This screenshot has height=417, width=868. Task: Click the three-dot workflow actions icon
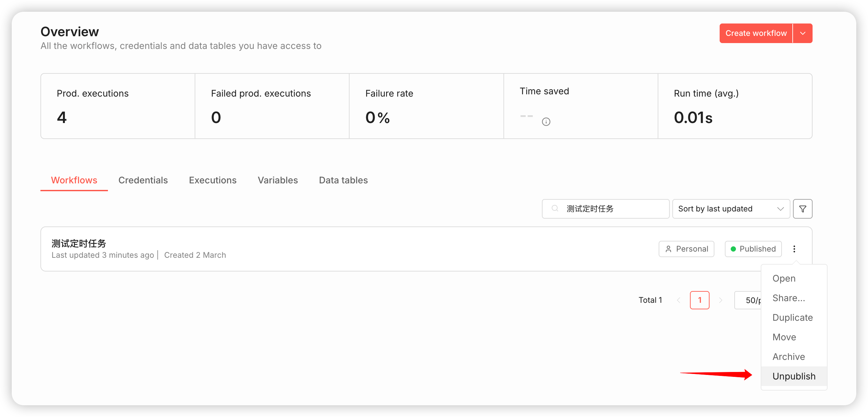794,249
